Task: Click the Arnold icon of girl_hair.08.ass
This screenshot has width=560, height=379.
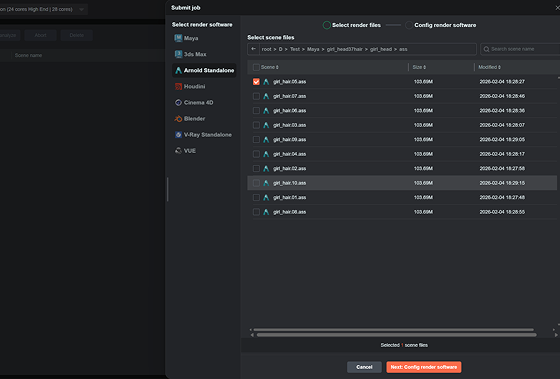Action: 266,212
